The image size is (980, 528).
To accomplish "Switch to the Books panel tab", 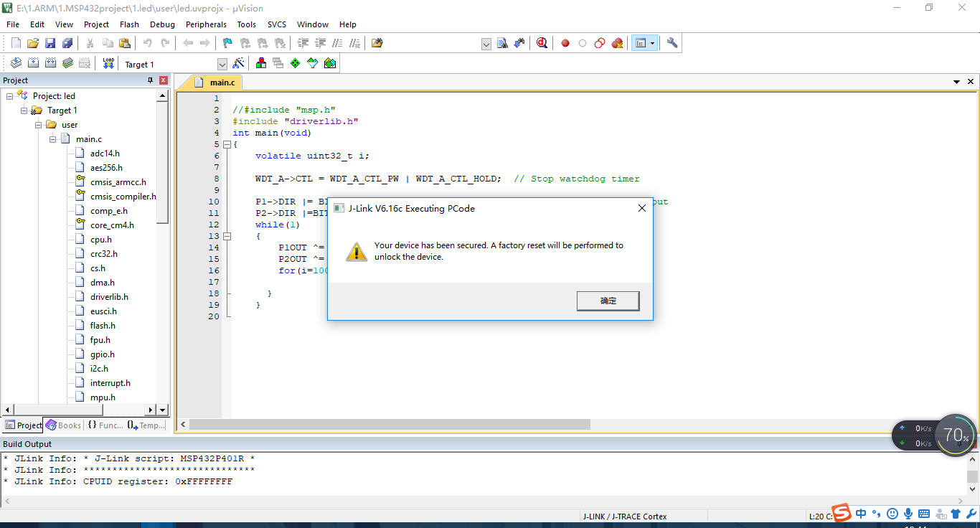I will [x=63, y=425].
